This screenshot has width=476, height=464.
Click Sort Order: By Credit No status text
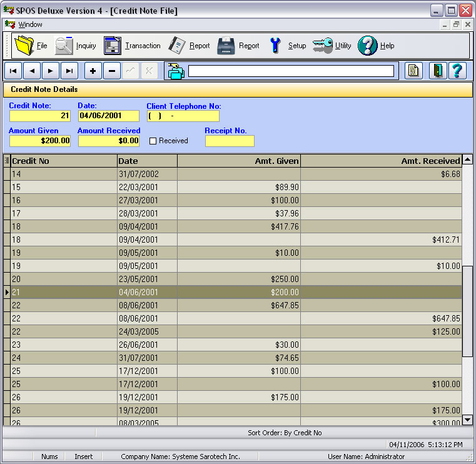[285, 433]
